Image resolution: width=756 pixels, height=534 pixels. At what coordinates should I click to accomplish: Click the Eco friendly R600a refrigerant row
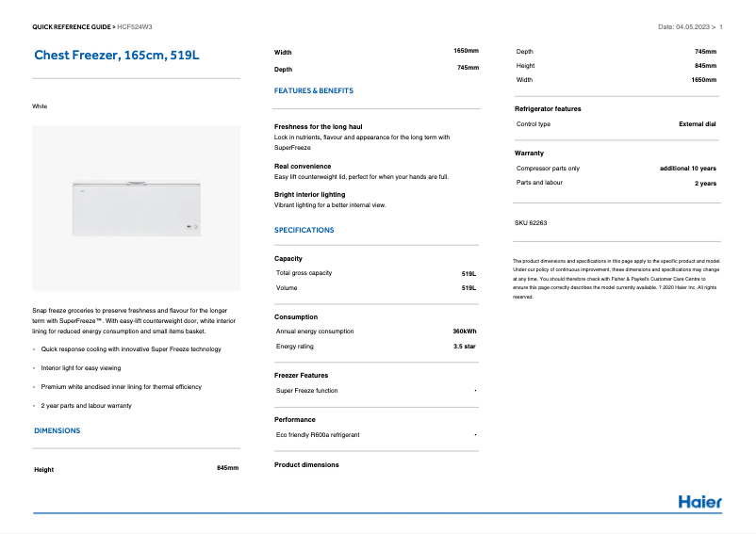(375, 435)
